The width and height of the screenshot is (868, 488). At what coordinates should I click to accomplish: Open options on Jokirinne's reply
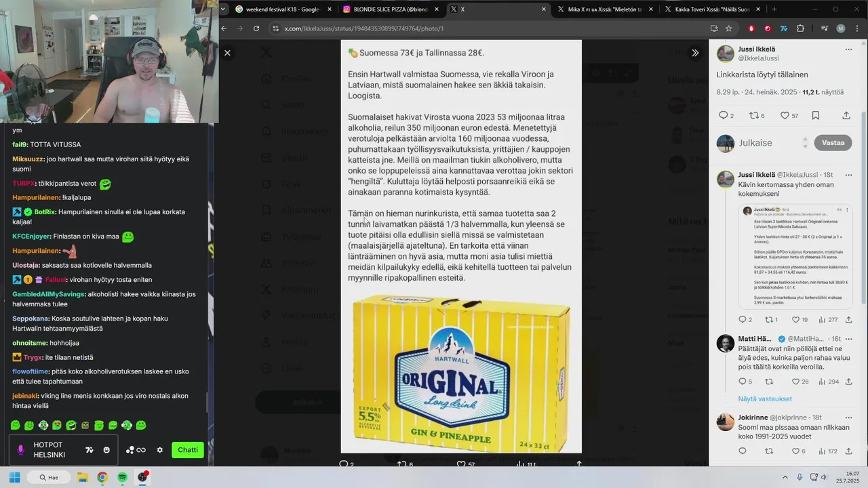[848, 418]
